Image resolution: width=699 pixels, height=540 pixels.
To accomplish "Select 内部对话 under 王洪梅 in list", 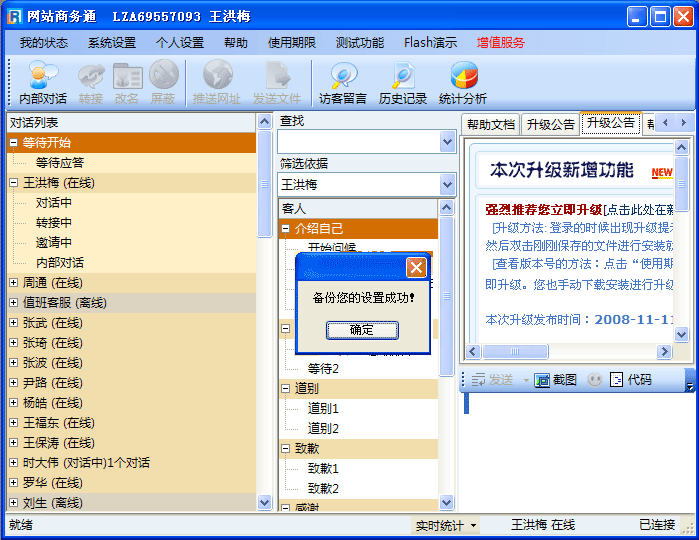I will pos(60,263).
